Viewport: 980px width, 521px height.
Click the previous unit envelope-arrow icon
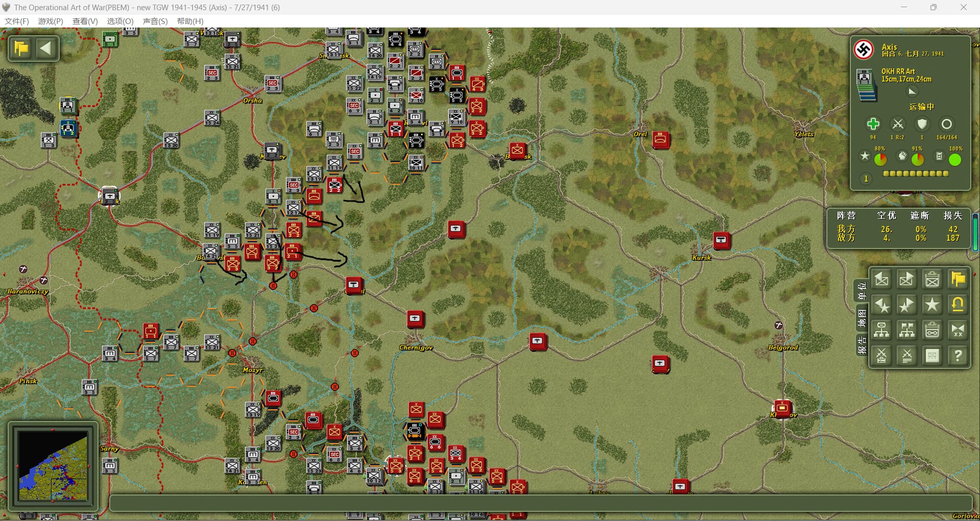(881, 279)
